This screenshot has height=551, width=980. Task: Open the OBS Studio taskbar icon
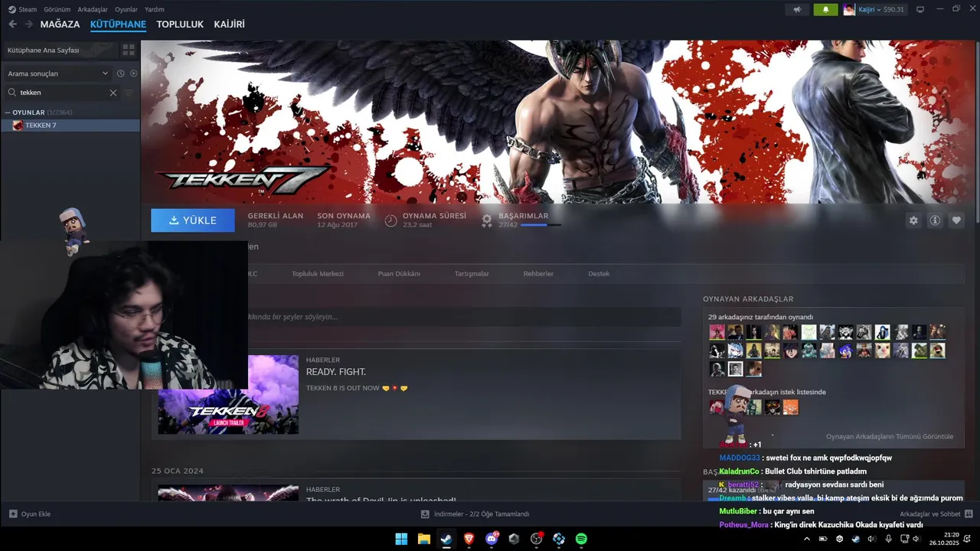pos(536,539)
